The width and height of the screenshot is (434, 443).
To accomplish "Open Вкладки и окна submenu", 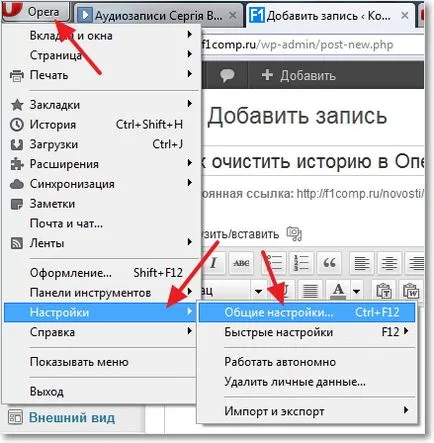I will [101, 35].
